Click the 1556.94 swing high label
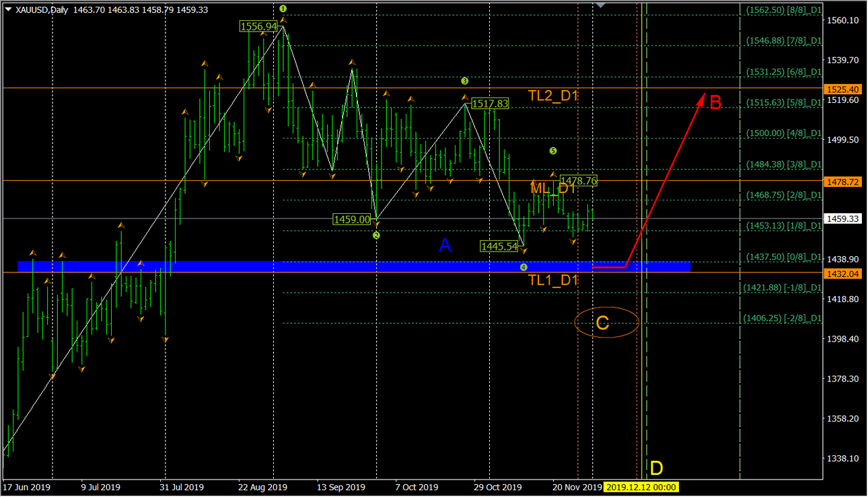Screen dimensions: 868x497 point(258,26)
